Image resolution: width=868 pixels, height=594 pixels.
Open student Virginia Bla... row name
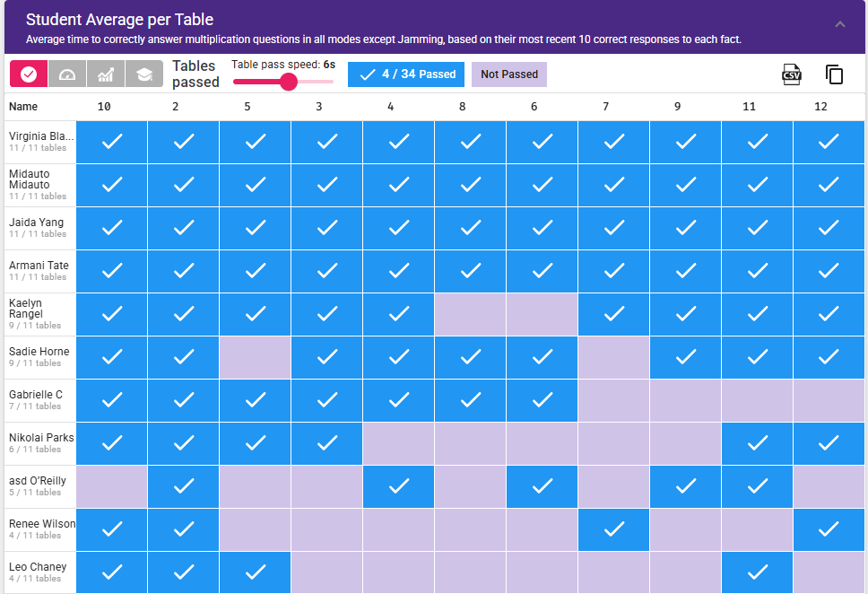click(40, 136)
